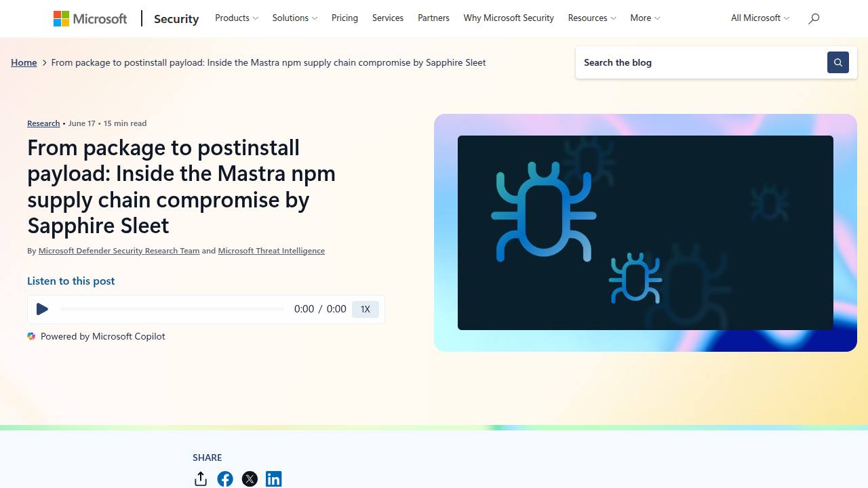868x488 pixels.
Task: Open the Partners menu item
Action: [x=433, y=18]
